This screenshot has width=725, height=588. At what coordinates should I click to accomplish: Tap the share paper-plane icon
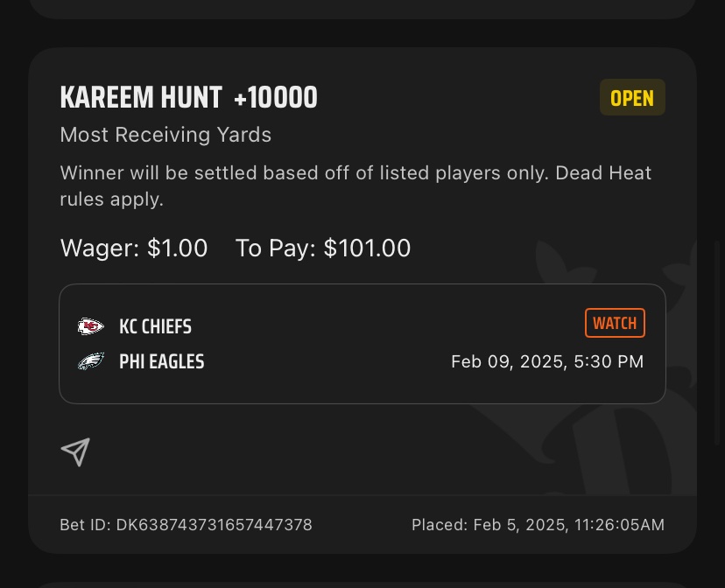click(75, 452)
